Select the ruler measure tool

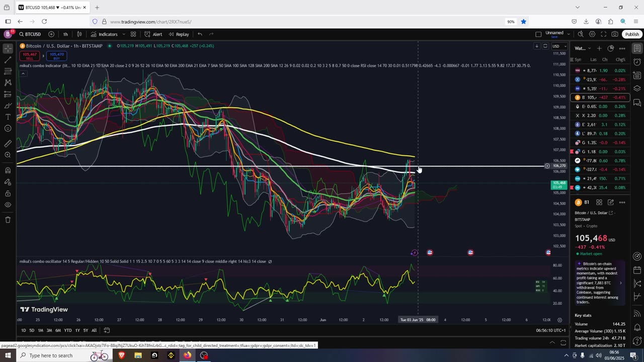(8, 143)
